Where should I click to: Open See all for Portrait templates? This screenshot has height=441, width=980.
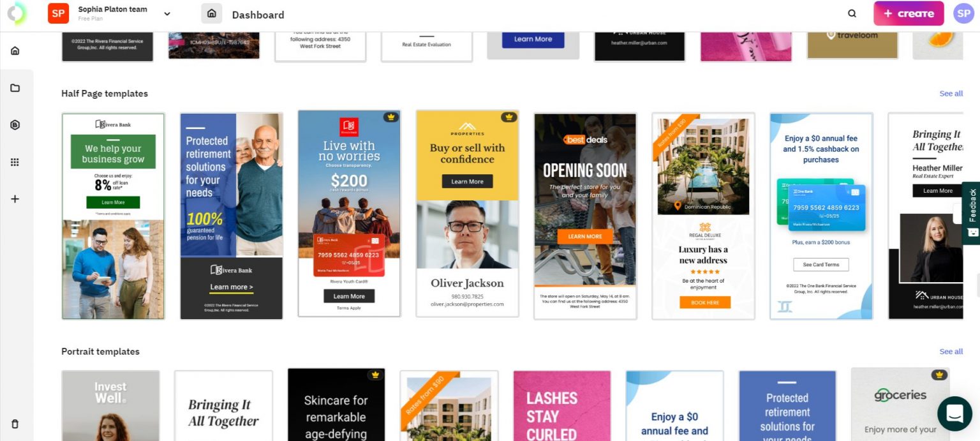(x=951, y=352)
